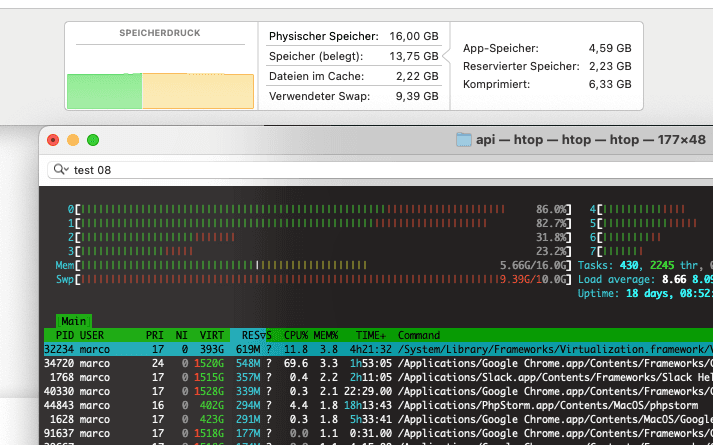Select PhpStorm process row PID 44843
The height and width of the screenshot is (445, 713).
coord(378,405)
